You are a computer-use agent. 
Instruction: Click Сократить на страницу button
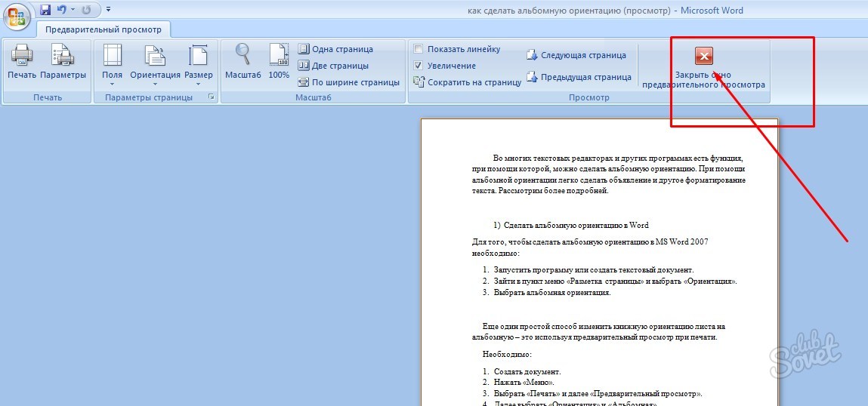(468, 82)
